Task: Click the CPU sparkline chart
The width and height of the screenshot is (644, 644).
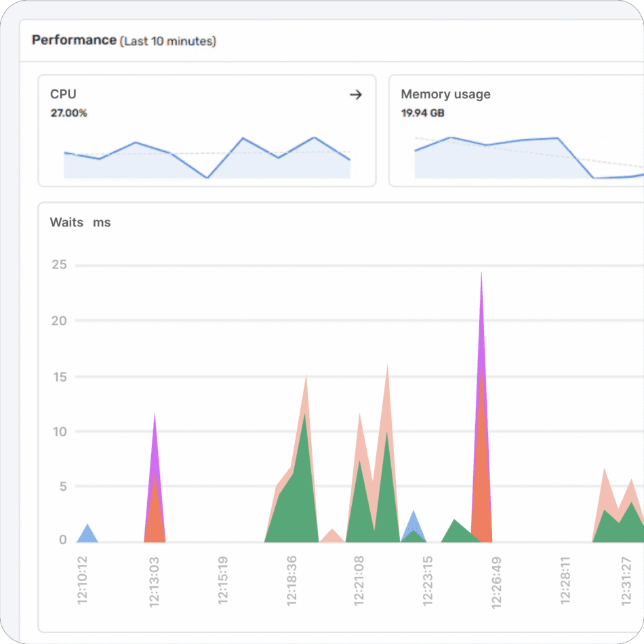Action: click(x=207, y=158)
